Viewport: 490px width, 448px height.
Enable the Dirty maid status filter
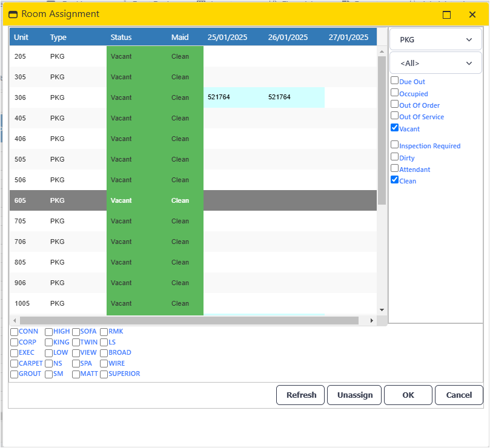tap(394, 157)
